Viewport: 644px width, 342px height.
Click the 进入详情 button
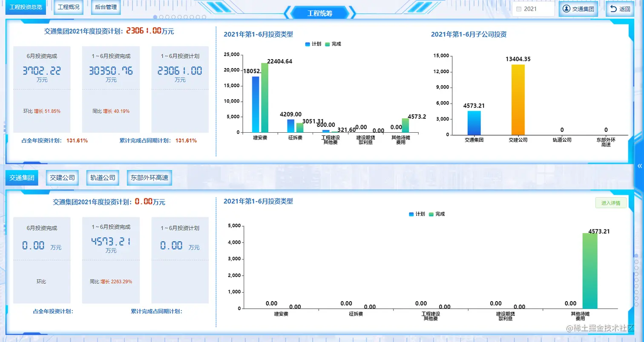[611, 203]
